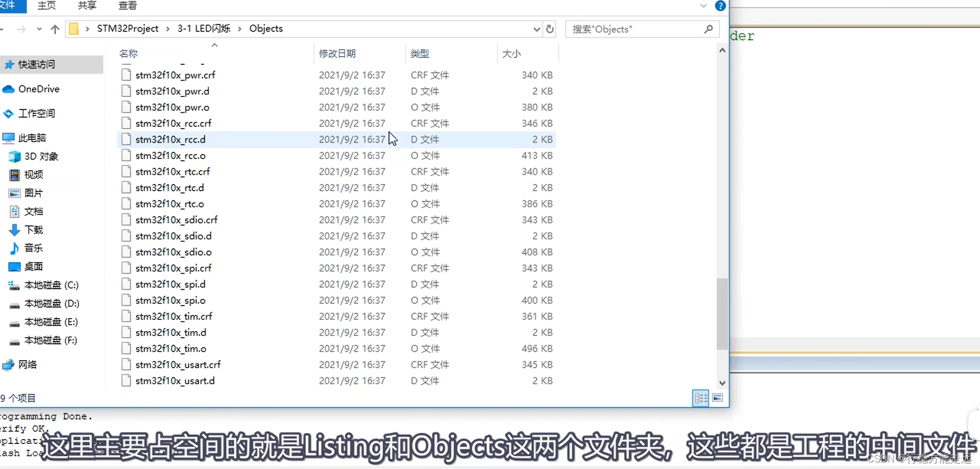Open the 查看 ribbon tab
This screenshot has width=980, height=469.
tap(128, 5)
